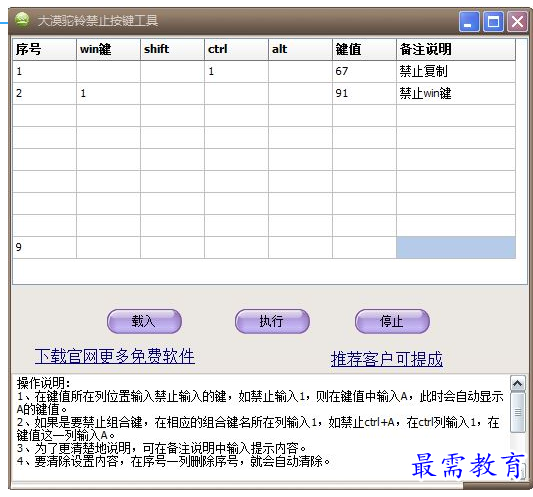
Task: Click the green app icon in title bar
Action: pos(22,20)
